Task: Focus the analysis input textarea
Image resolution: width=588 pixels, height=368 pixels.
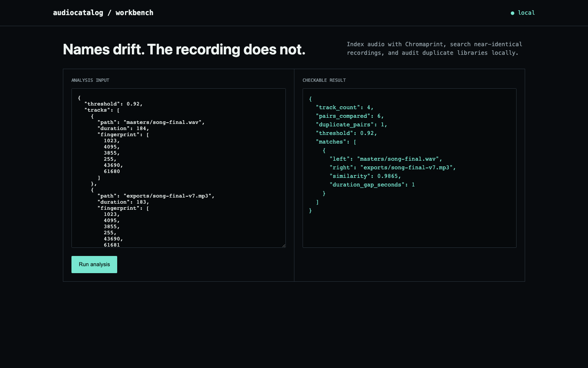Action: coord(178,168)
